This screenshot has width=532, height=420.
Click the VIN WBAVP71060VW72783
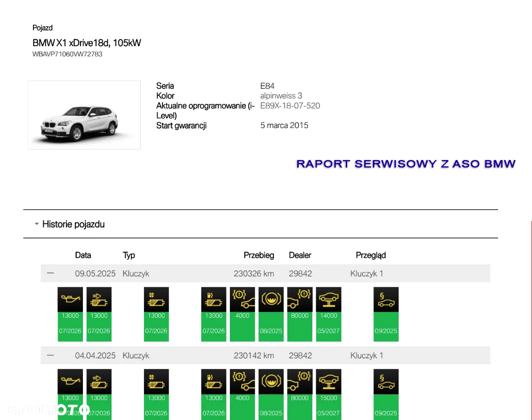pyautogui.click(x=67, y=54)
